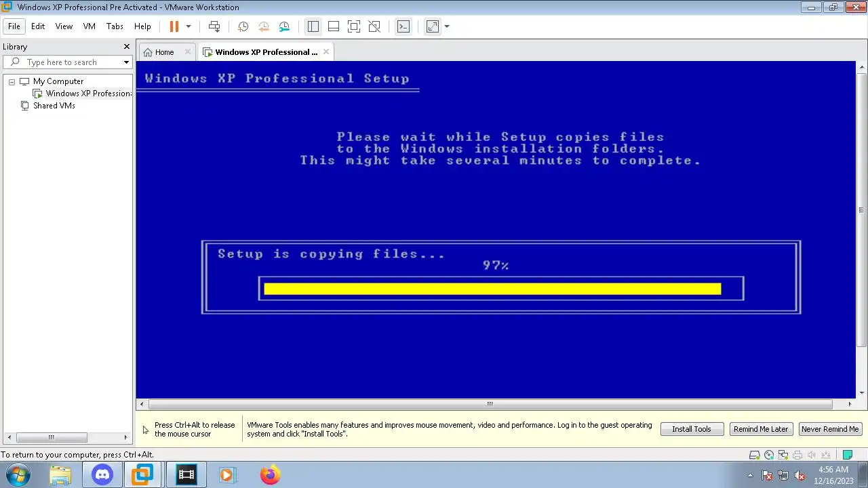This screenshot has height=488, width=868.
Task: Show hidden system tray icons arrow
Action: coord(750,475)
